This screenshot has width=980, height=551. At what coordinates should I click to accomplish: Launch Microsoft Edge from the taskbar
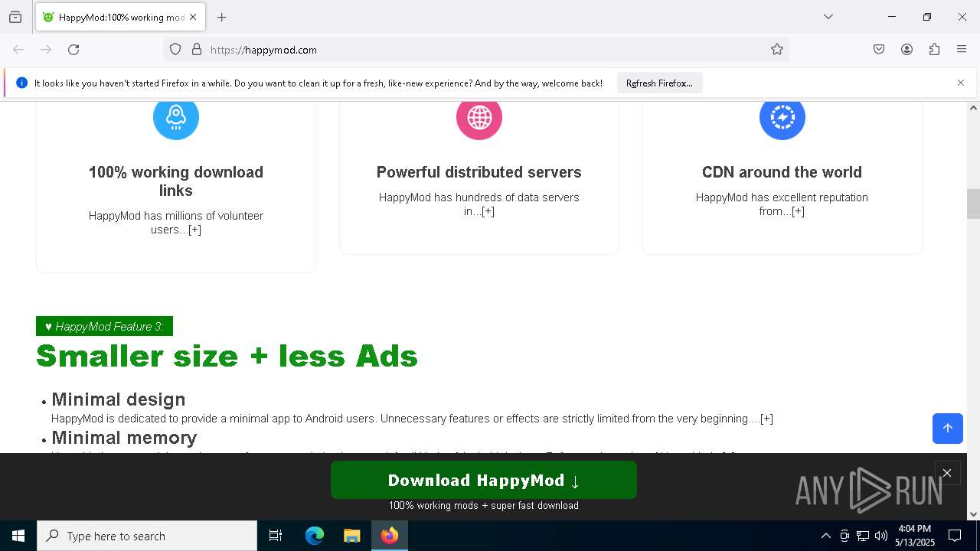click(x=315, y=536)
